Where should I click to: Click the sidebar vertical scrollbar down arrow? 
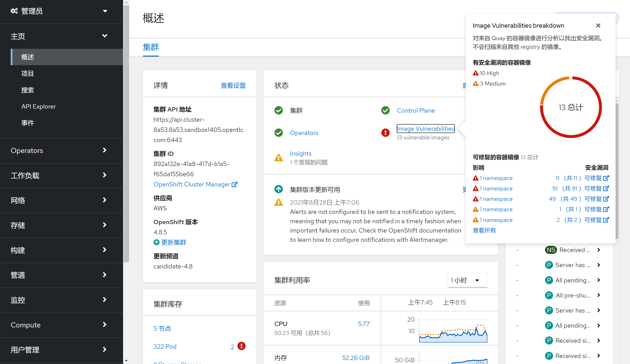(126, 361)
